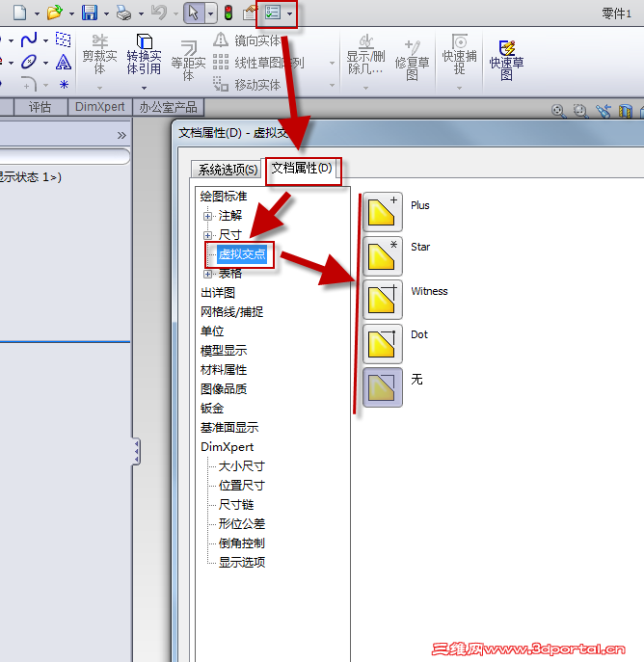644x662 pixels.
Task: Select 尺寸链 under DimXpert
Action: coord(236,505)
